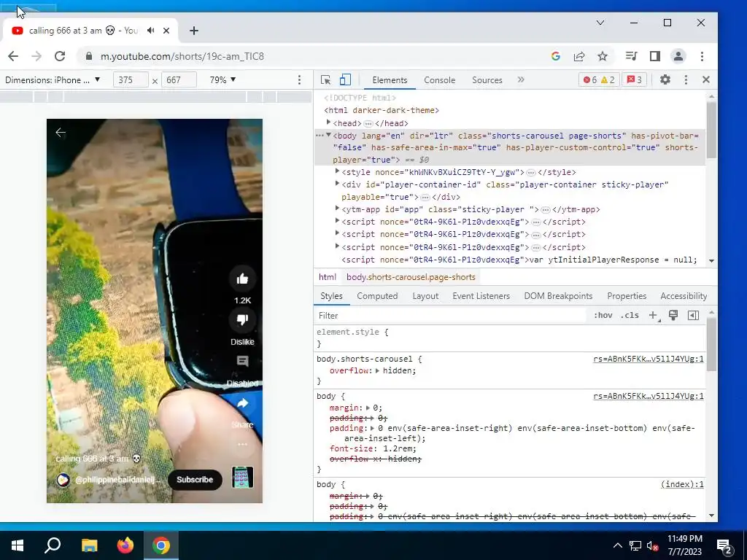Expand the ytm-app element
Screen dimensions: 747x560
337,208
